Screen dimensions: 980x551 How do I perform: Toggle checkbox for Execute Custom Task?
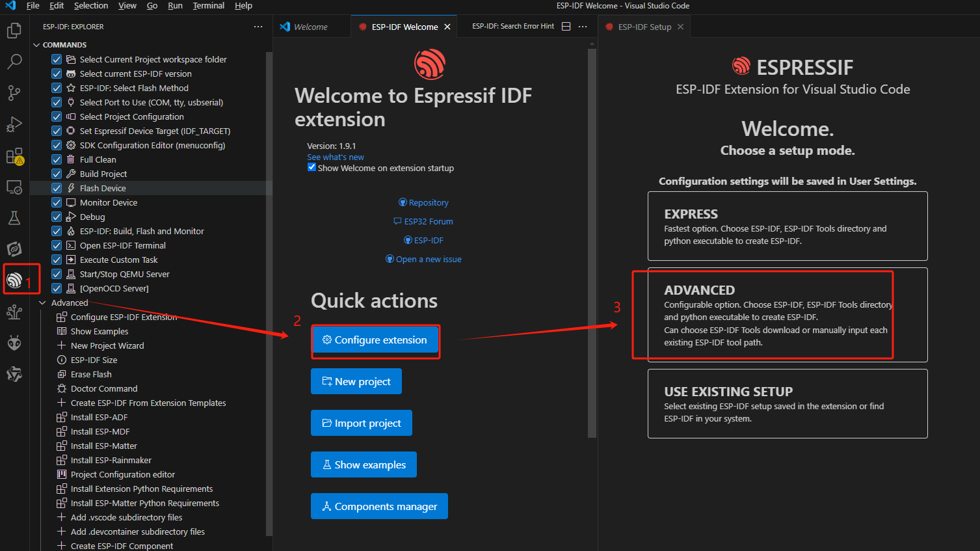(57, 260)
